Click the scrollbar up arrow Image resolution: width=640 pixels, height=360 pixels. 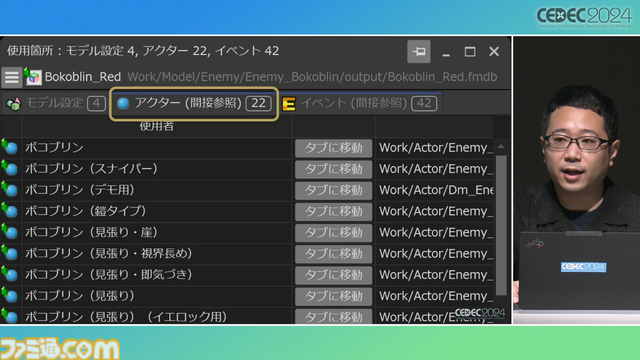[501, 146]
